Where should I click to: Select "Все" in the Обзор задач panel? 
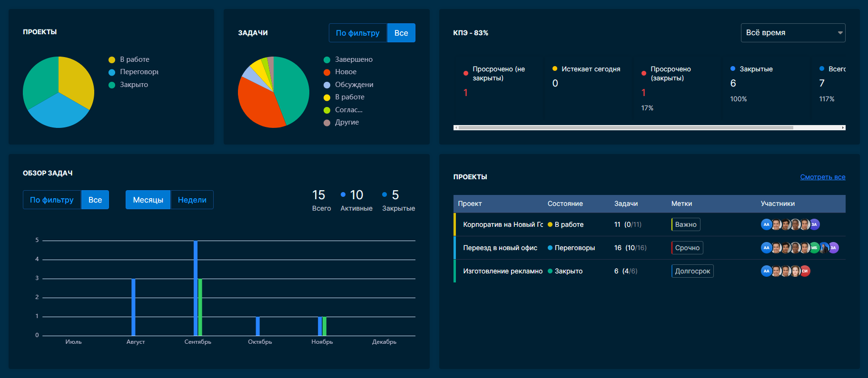pyautogui.click(x=95, y=200)
